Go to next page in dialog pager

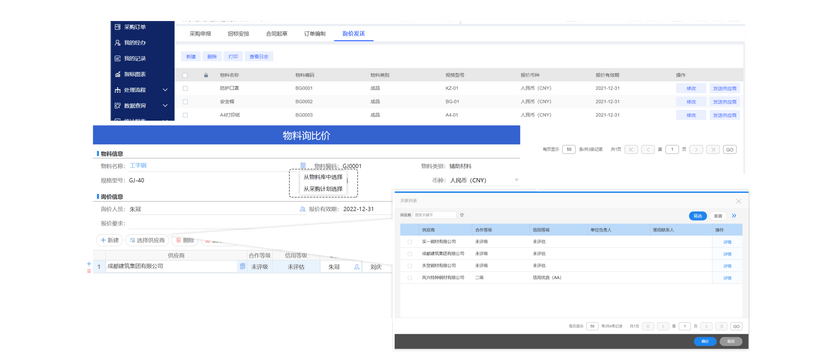coord(707,326)
